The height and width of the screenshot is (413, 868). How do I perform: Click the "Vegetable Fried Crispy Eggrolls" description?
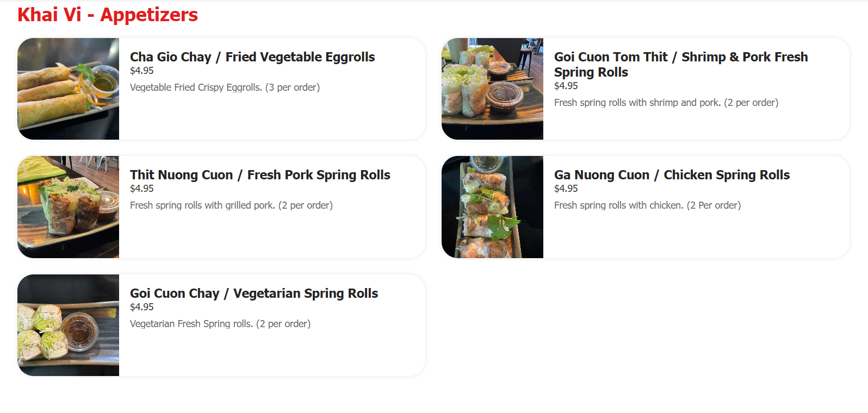[x=225, y=87]
